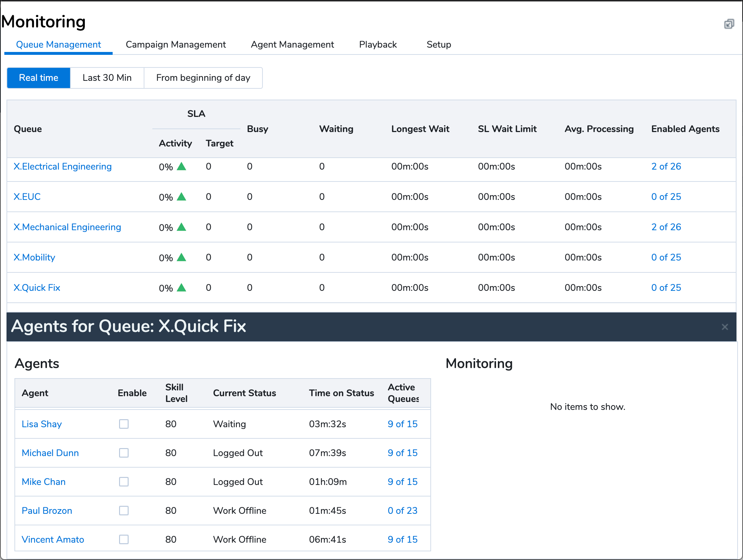This screenshot has width=743, height=560.
Task: Click the Queue column header
Action: [x=28, y=129]
